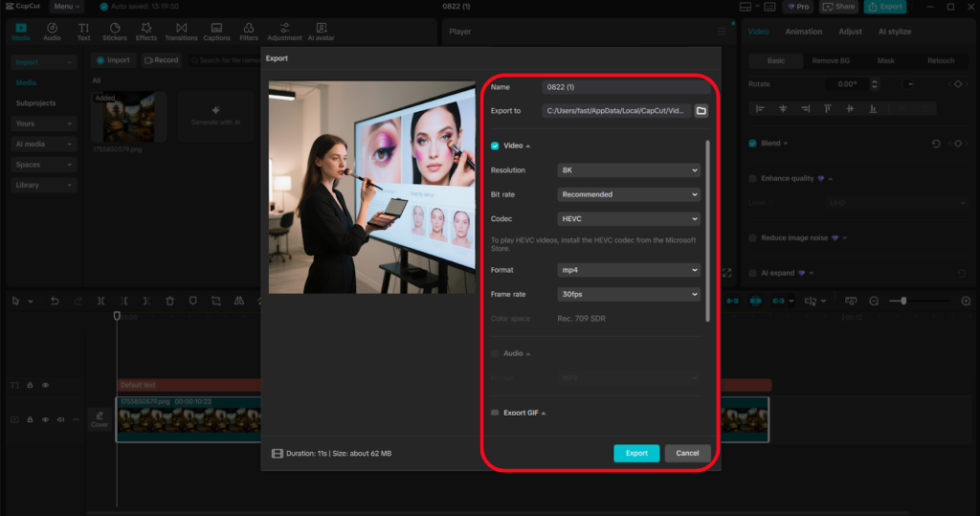Select the Remove BG sub-tab
Viewport: 980px width, 516px height.
pyautogui.click(x=831, y=60)
